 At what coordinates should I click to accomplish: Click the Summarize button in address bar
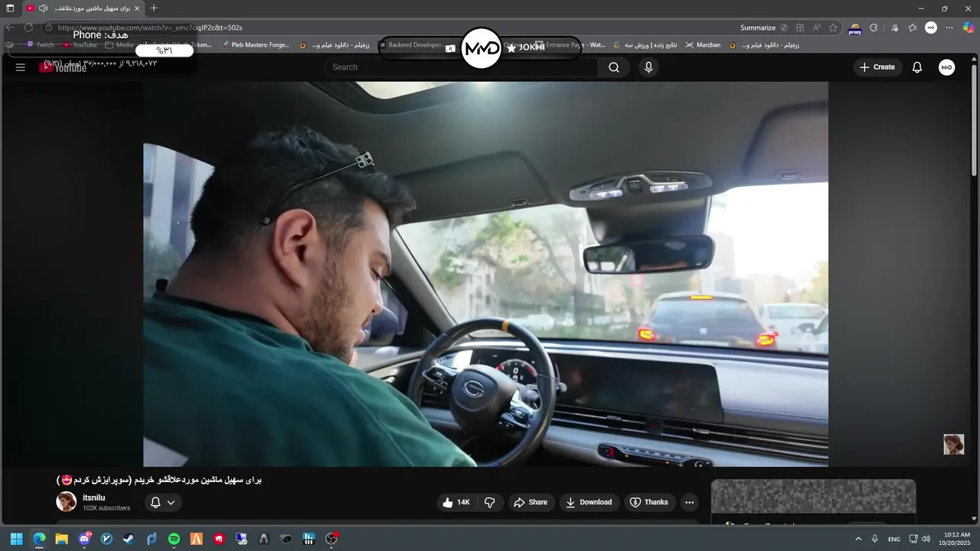pos(758,28)
